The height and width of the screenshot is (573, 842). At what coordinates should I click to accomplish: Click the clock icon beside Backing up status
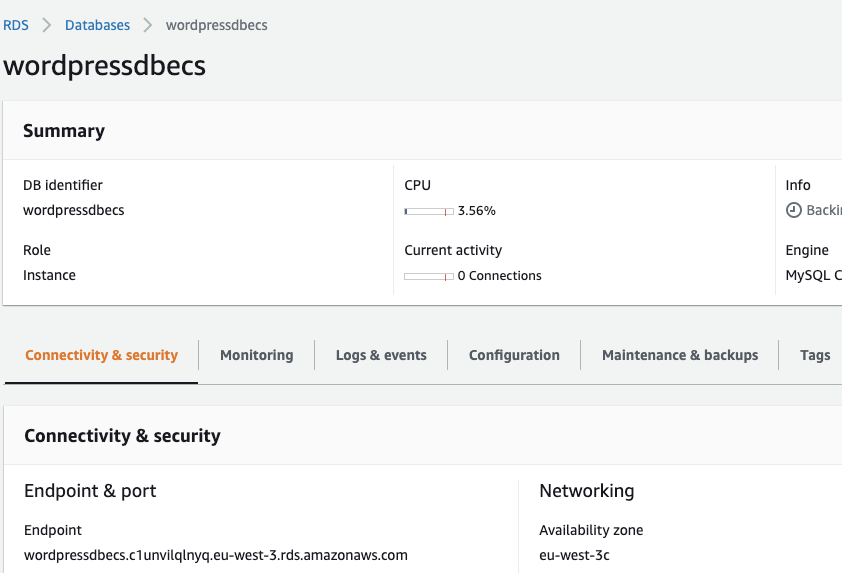click(x=793, y=210)
